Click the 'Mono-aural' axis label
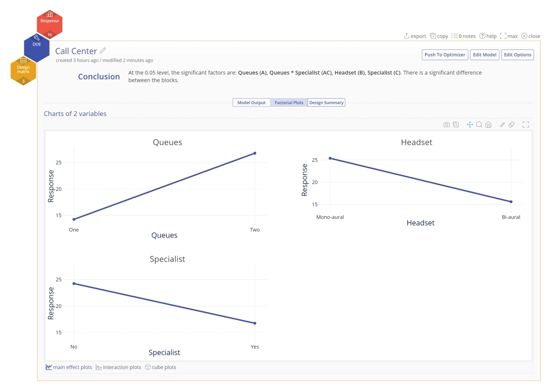The width and height of the screenshot is (550, 392). pos(330,217)
